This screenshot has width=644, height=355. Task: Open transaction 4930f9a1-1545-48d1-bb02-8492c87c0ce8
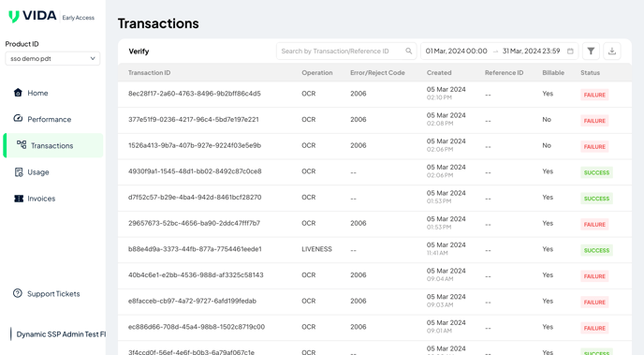[195, 171]
